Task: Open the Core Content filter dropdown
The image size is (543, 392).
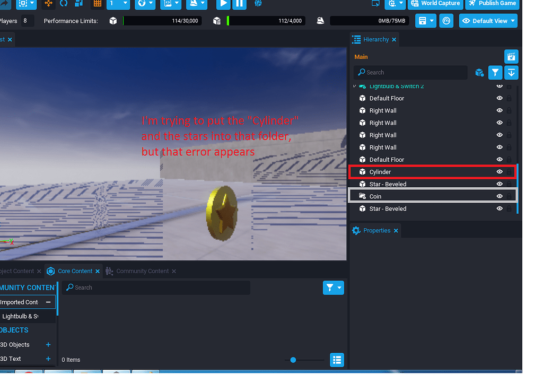Action: [333, 288]
